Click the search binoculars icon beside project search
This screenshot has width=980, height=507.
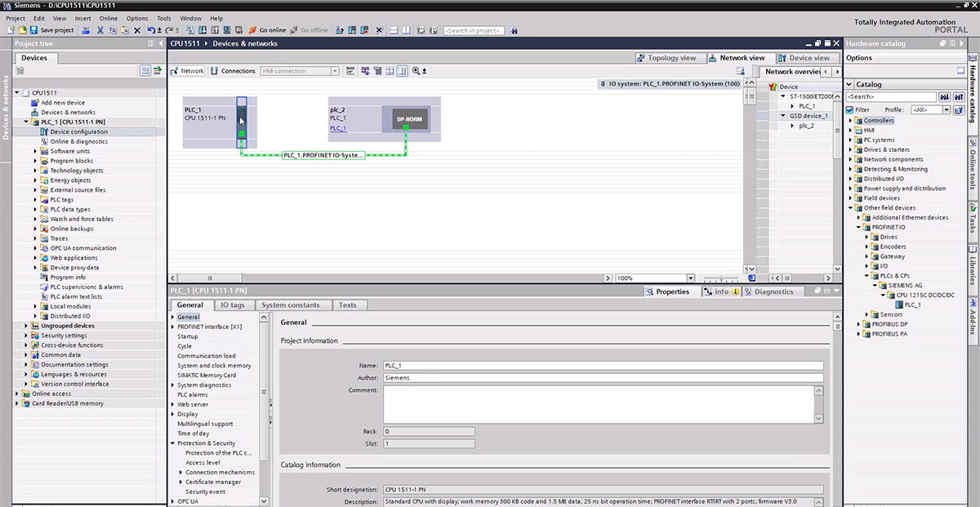(515, 30)
